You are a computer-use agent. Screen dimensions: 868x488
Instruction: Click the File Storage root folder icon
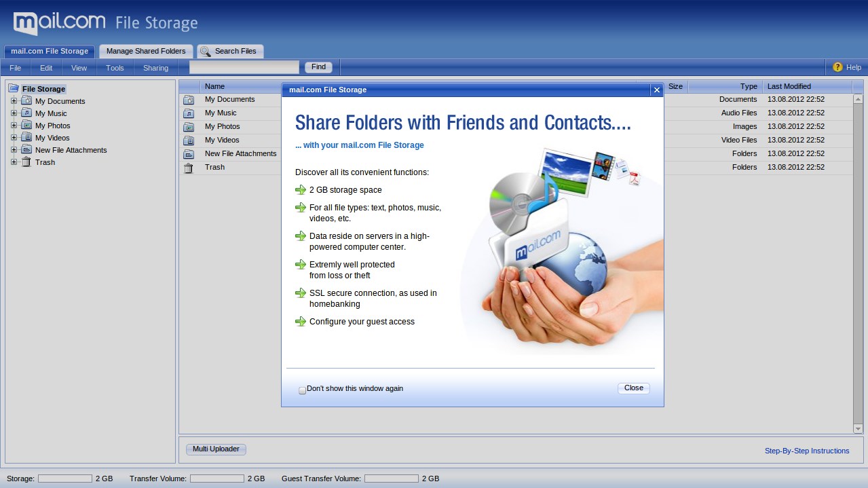tap(14, 88)
